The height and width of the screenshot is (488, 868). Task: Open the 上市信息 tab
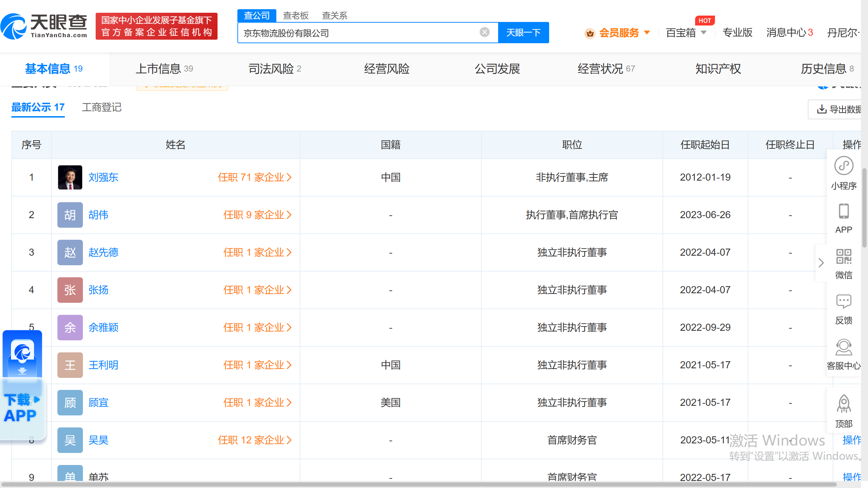coord(164,69)
